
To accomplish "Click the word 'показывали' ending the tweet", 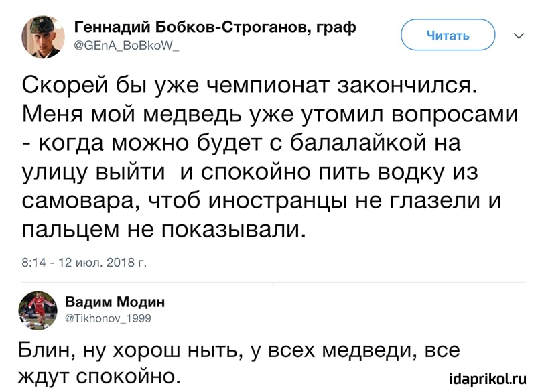I will click(x=232, y=229).
